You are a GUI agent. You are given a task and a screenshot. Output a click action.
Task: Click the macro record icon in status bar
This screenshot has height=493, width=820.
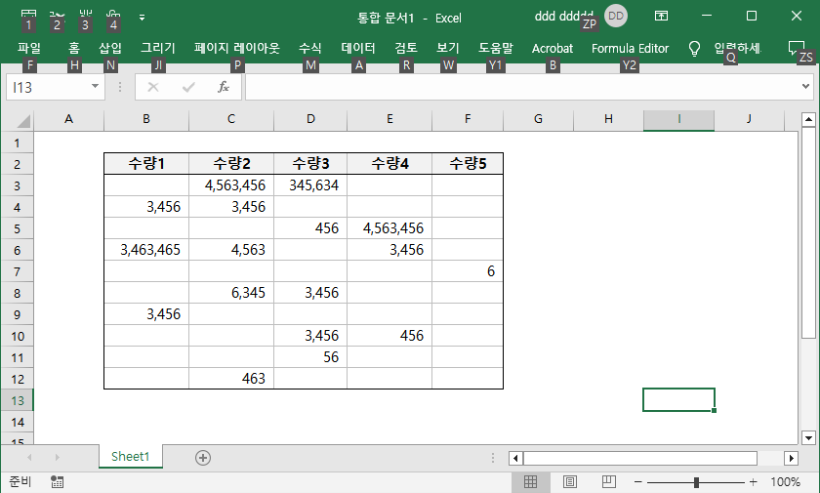tap(57, 481)
